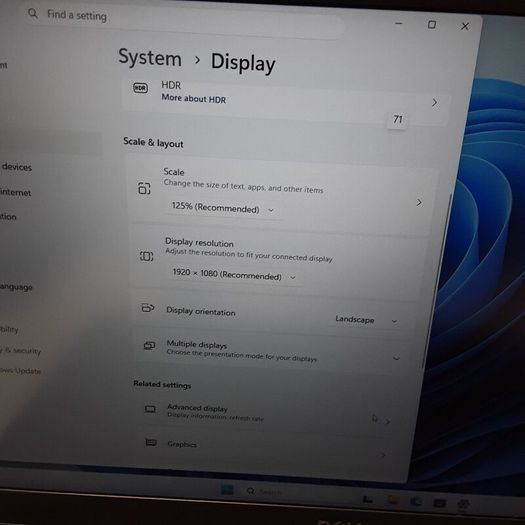
Task: Open Microsoft Edge from the taskbar
Action: point(416,501)
